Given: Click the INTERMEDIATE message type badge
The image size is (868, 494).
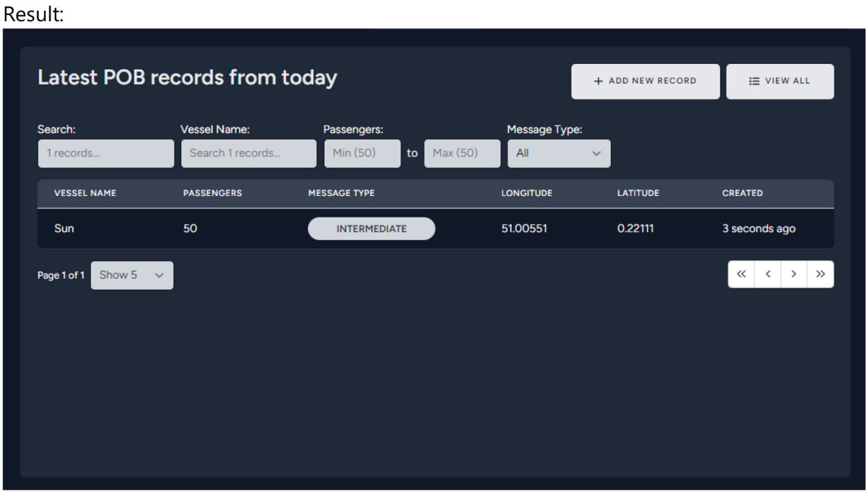Looking at the screenshot, I should click(371, 229).
